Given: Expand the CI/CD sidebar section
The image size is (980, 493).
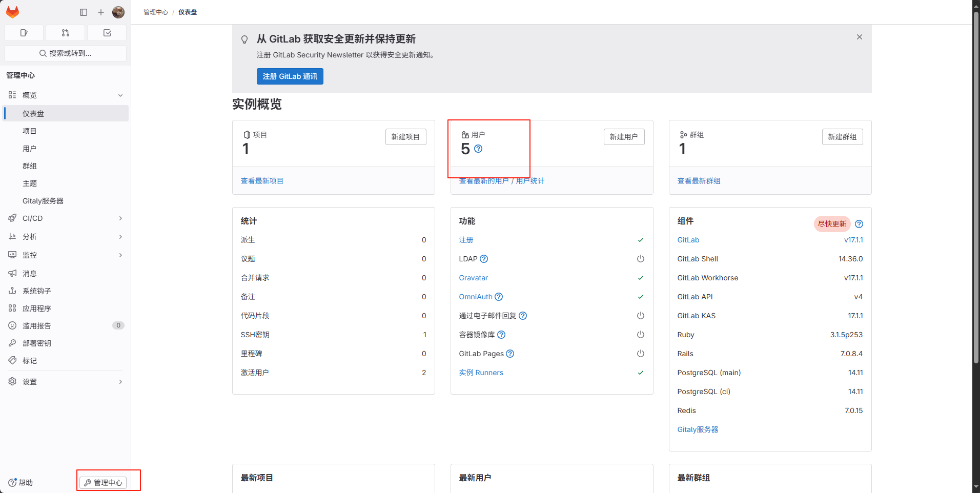Looking at the screenshot, I should [66, 218].
